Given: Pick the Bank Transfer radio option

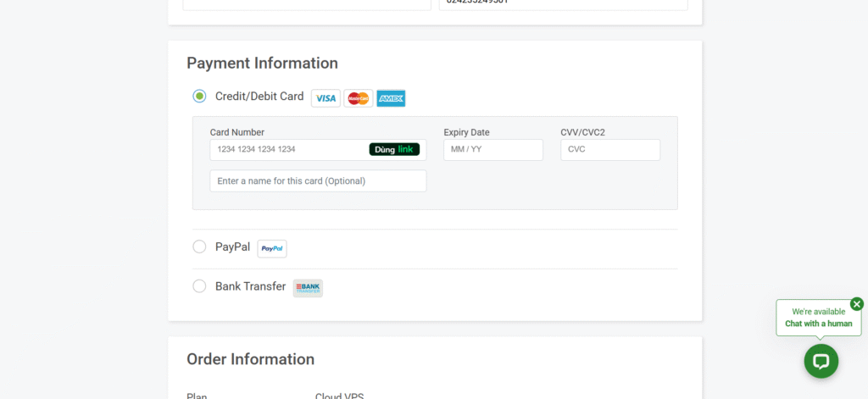Looking at the screenshot, I should pyautogui.click(x=199, y=286).
